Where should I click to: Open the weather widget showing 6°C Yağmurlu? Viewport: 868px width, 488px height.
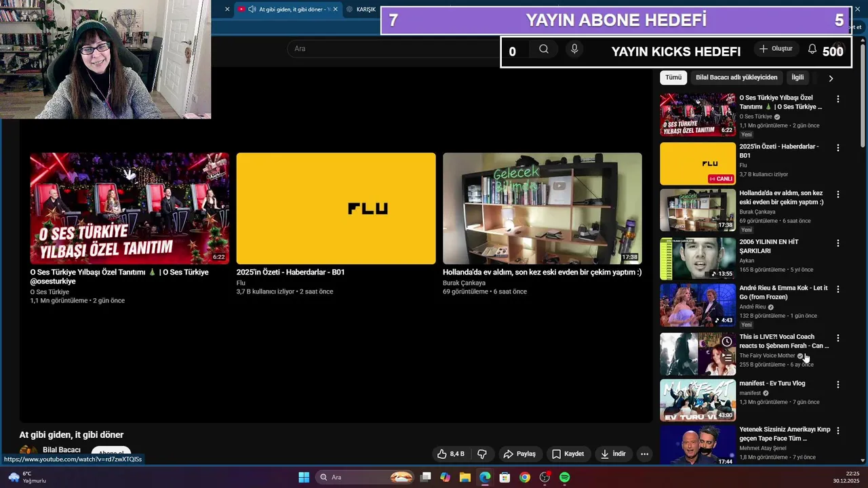point(27,477)
